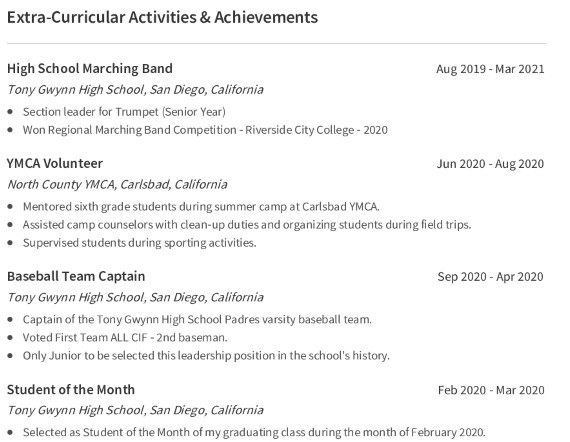
Task: Click the Assisted camp counselors bullet line
Action: click(x=247, y=225)
